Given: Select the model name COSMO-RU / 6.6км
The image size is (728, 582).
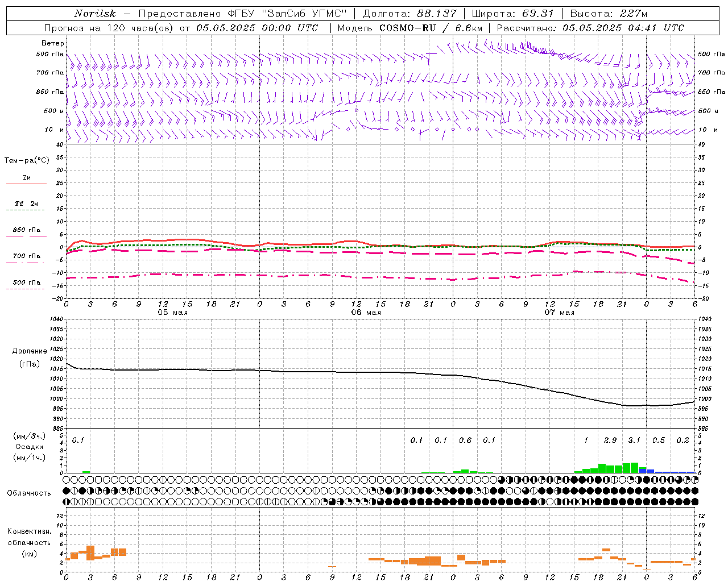Looking at the screenshot, I should click(431, 28).
